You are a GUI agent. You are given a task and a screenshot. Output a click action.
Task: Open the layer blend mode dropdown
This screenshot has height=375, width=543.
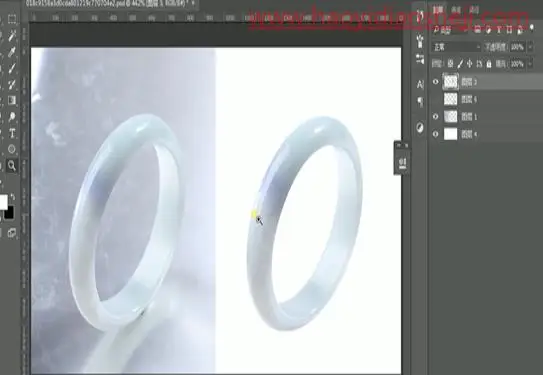[x=456, y=47]
